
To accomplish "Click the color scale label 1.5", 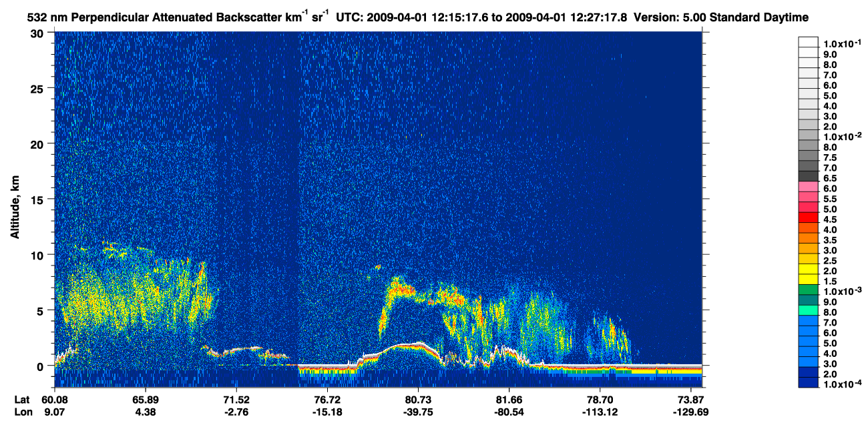I will [x=831, y=282].
